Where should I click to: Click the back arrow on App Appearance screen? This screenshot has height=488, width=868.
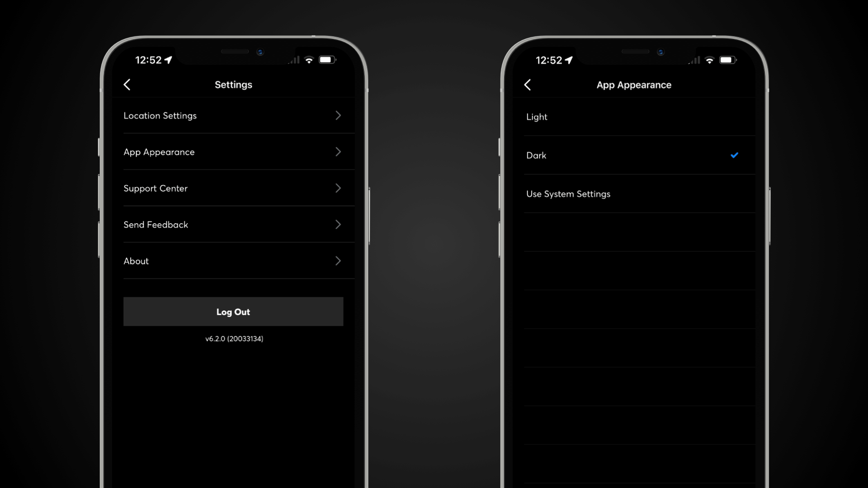pos(528,84)
